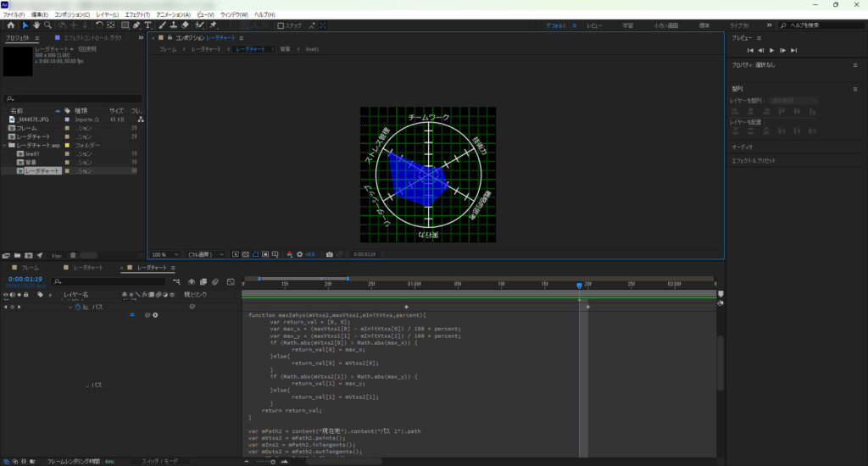Click the composition mini-flowchart icon in timeline
This screenshot has width=868, height=466.
pos(176,281)
